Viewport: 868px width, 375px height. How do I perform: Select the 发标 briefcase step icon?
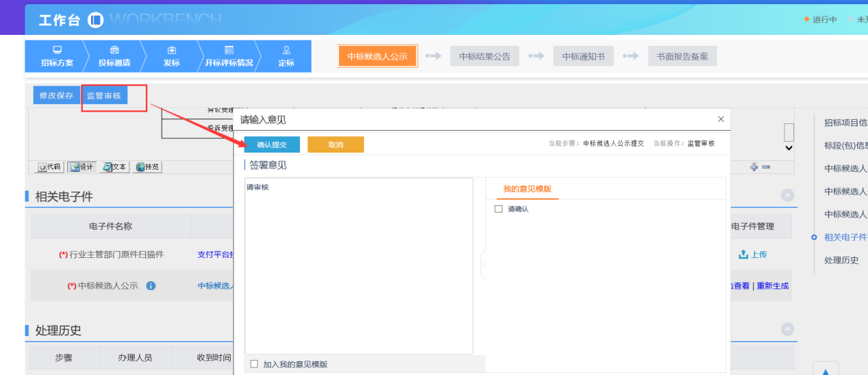coord(172,50)
